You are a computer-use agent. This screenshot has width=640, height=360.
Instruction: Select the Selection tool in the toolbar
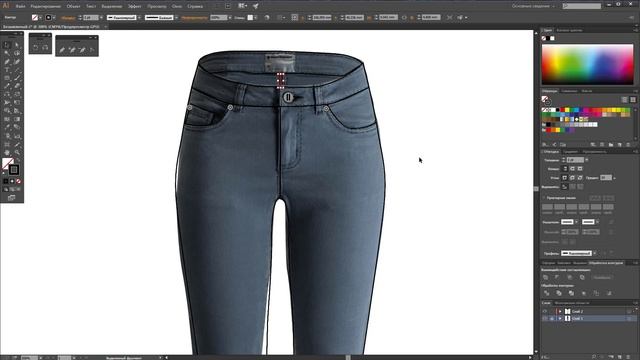pos(7,45)
